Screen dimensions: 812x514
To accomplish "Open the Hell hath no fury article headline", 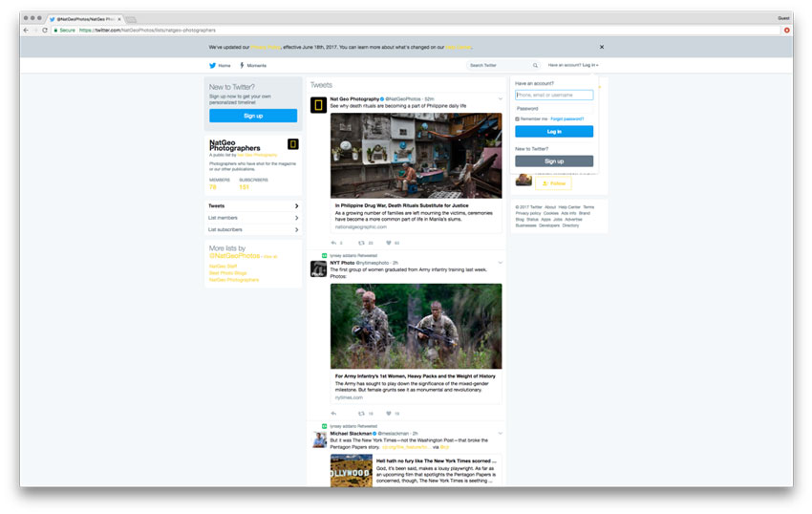I will pyautogui.click(x=436, y=460).
